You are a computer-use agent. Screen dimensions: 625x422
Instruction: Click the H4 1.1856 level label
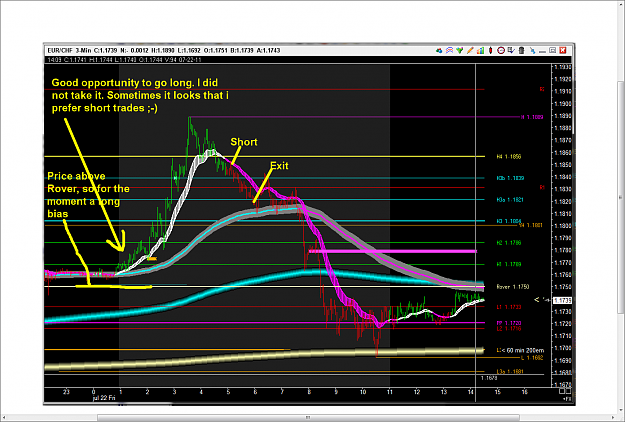pos(509,157)
